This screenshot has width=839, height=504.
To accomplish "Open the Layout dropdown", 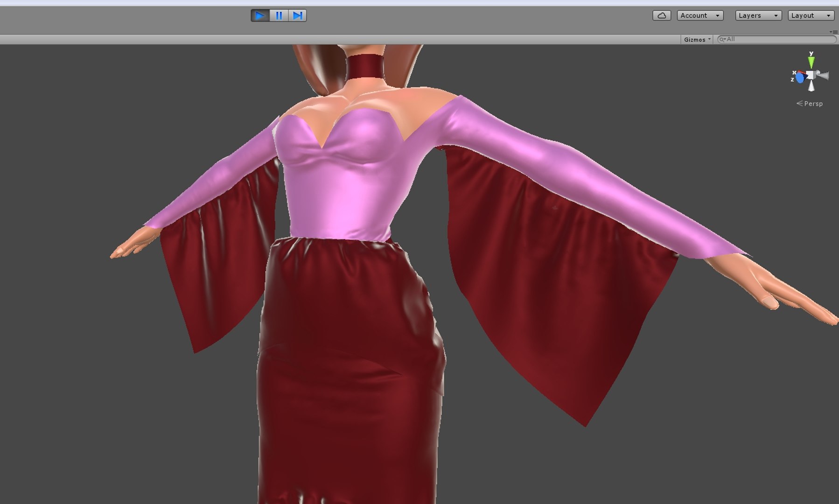I will pos(811,15).
